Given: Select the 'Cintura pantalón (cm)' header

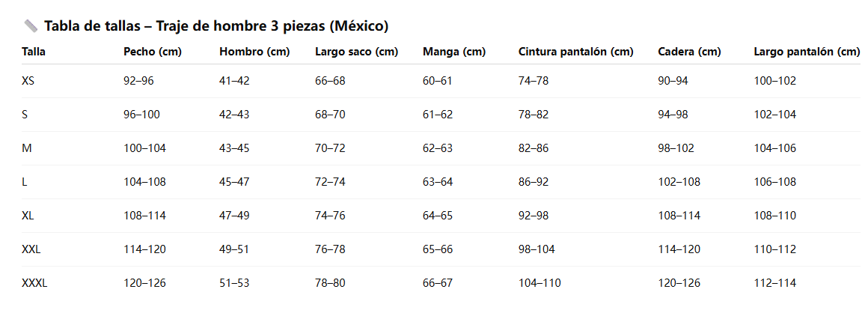Looking at the screenshot, I should 575,52.
